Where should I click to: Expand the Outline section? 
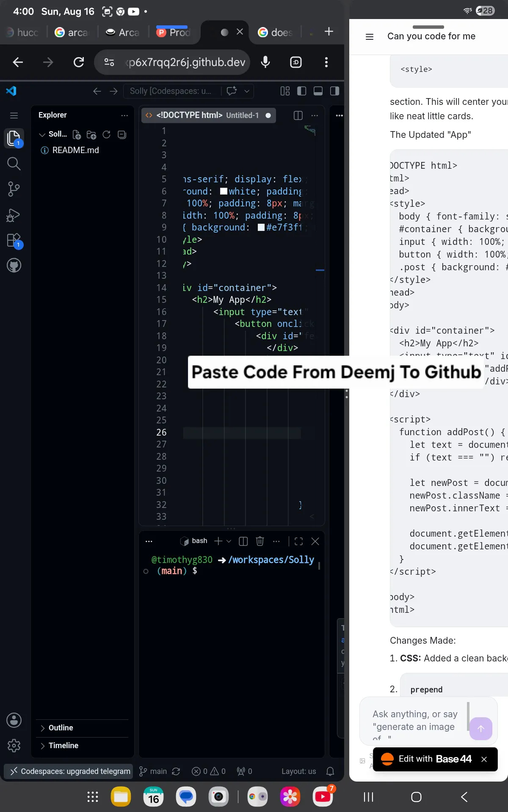coord(82,727)
